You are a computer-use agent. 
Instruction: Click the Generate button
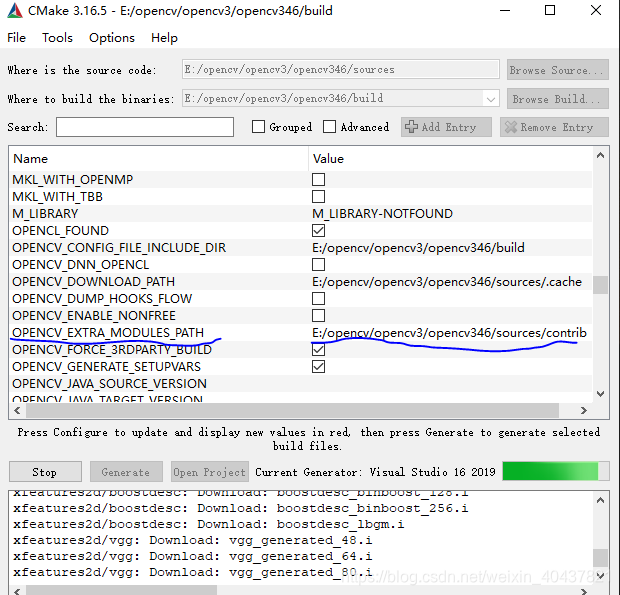pyautogui.click(x=126, y=472)
